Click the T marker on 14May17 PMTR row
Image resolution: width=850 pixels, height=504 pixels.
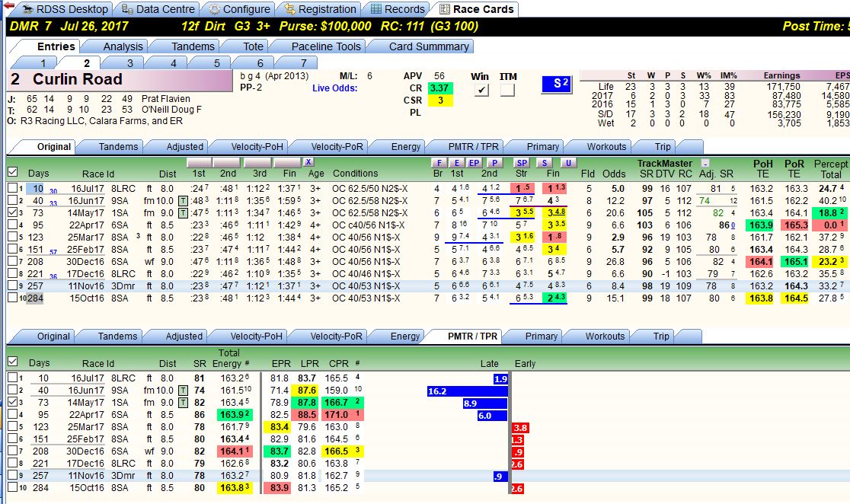click(x=184, y=403)
